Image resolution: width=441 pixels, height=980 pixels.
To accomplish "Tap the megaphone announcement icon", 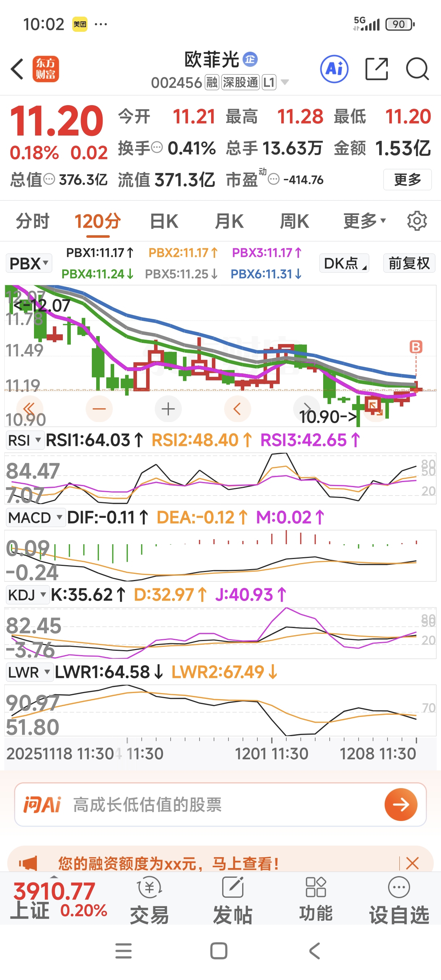I will (28, 863).
